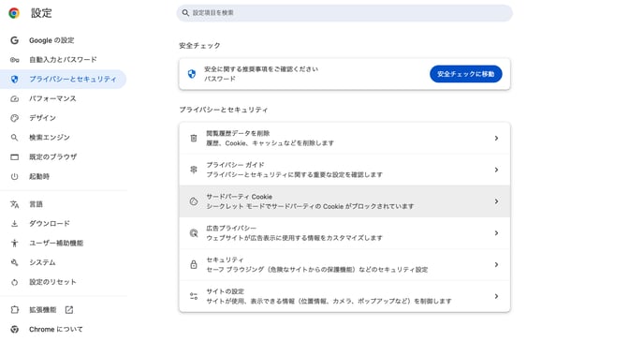
Task: Click the browser window icon for 既定のブラウザ
Action: [x=14, y=157]
